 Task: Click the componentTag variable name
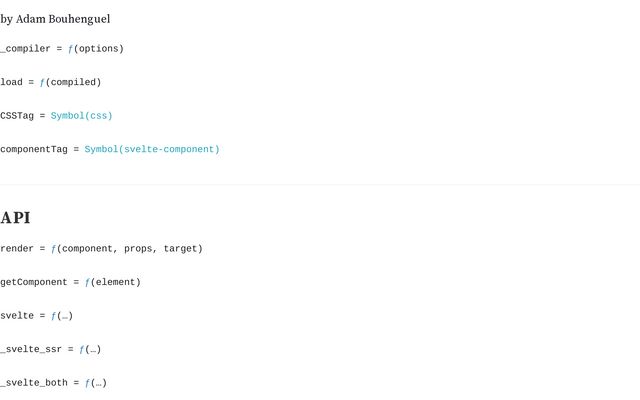pos(34,150)
